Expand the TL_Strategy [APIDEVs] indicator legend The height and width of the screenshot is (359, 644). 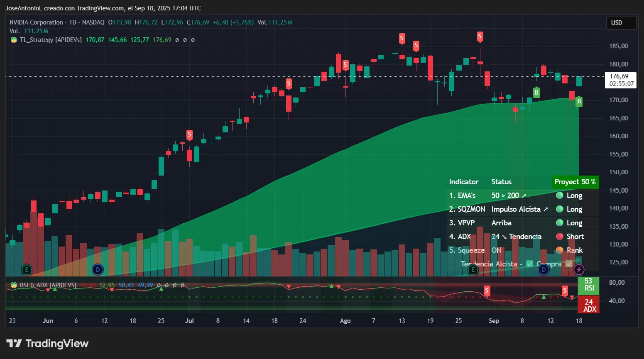point(51,40)
